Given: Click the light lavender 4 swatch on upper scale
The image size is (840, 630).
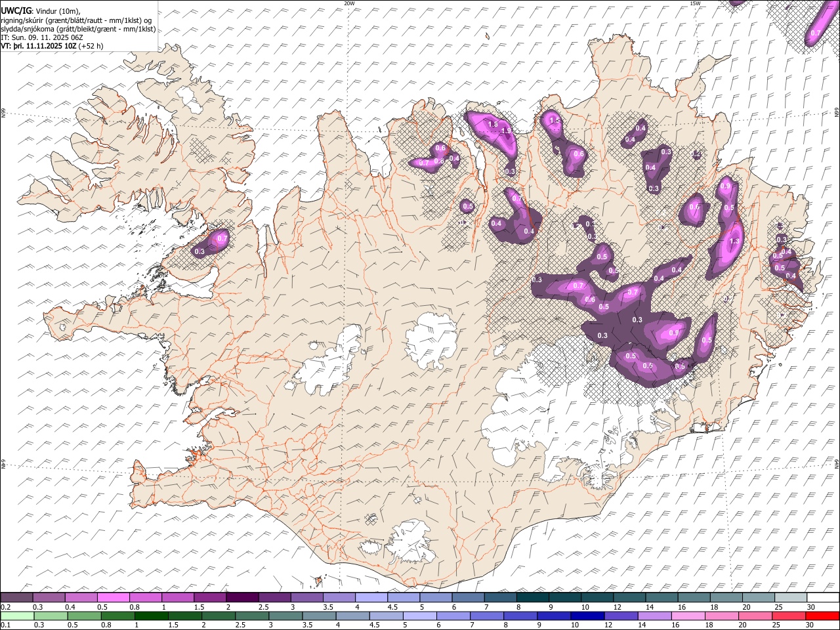Looking at the screenshot, I should 371,598.
